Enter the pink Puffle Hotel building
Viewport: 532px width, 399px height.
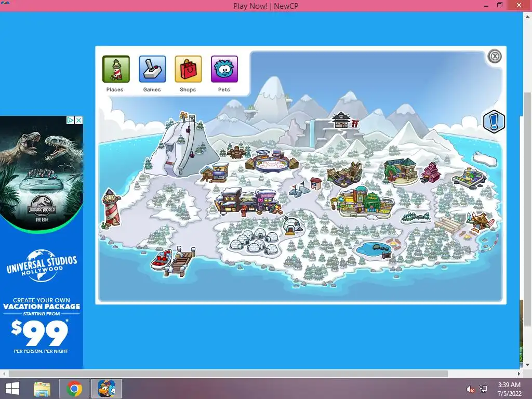coord(431,172)
